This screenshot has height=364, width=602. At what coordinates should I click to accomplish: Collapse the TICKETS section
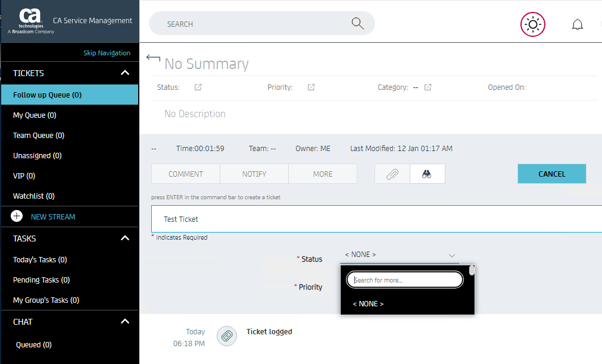pyautogui.click(x=125, y=73)
